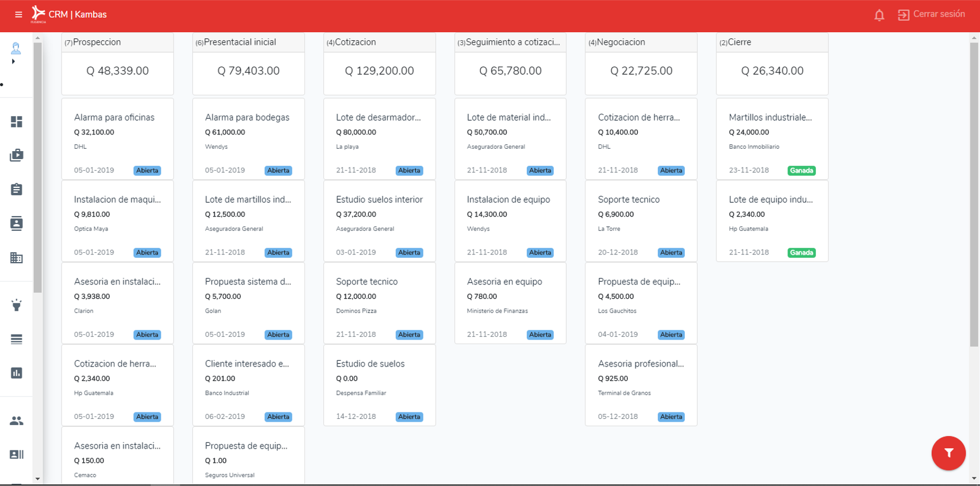Screen dimensions: 980x486
Task: Open the contacts icon in sidebar
Action: (x=17, y=223)
